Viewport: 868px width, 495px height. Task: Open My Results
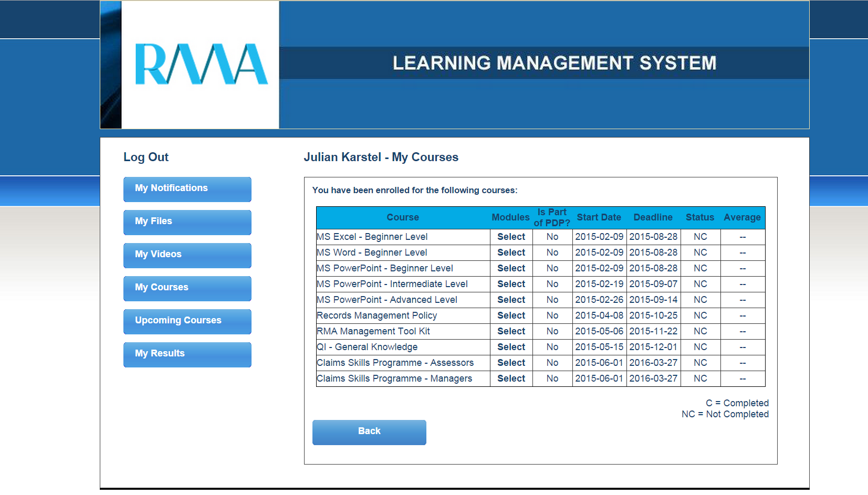tap(187, 354)
